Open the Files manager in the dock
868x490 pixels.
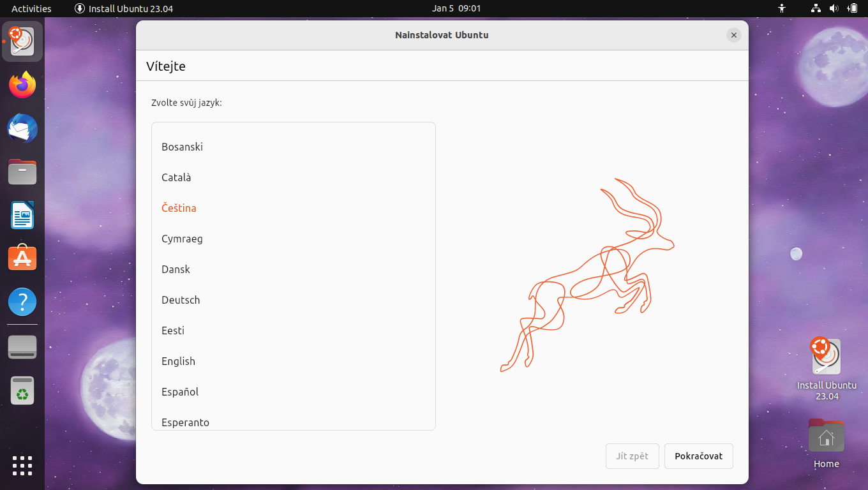tap(22, 172)
